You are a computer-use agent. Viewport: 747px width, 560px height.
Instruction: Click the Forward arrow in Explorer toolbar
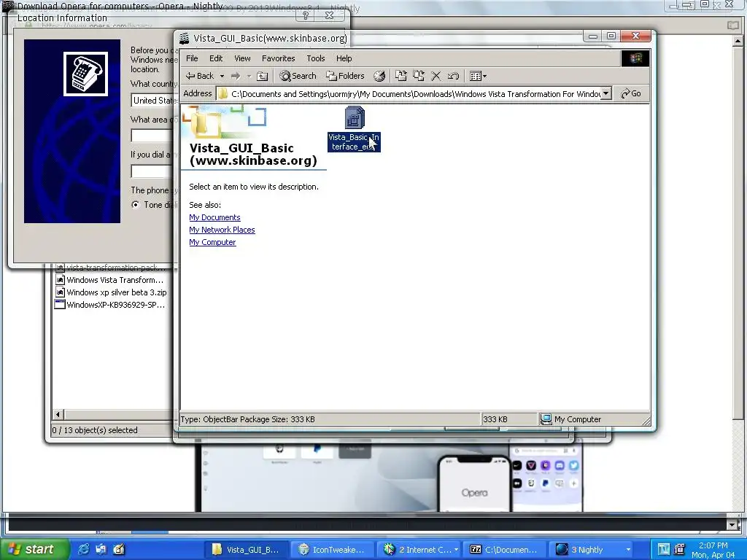coord(236,76)
